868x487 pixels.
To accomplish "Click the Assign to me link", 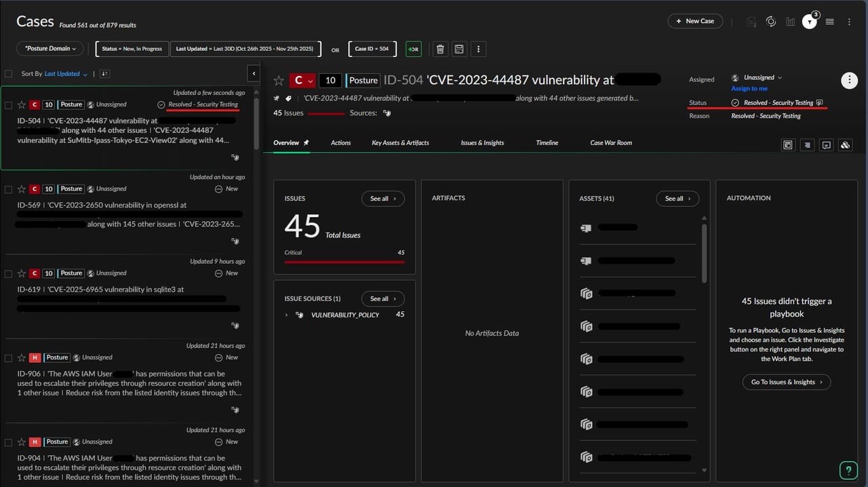I will 749,89.
